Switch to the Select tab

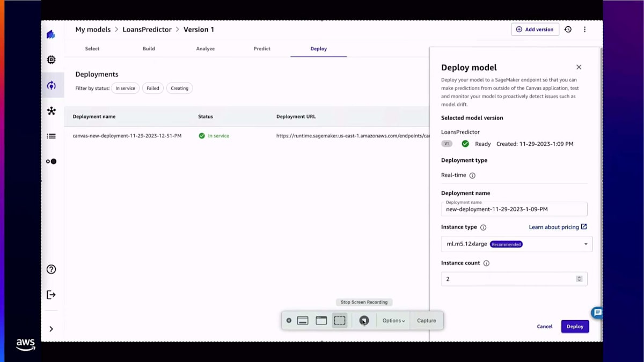coord(92,49)
